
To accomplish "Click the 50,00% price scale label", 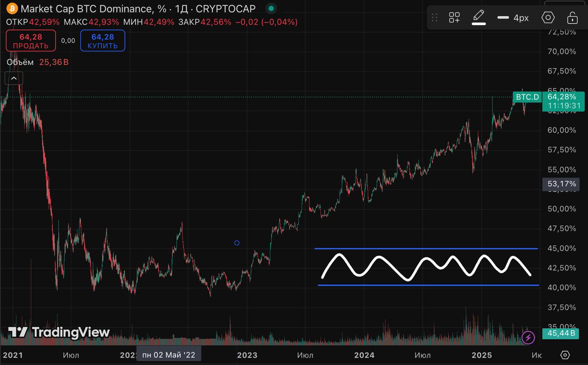I will 562,209.
